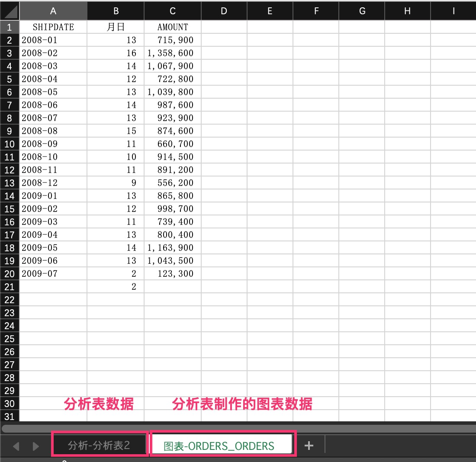
Task: Select column G header
Action: coord(362,11)
